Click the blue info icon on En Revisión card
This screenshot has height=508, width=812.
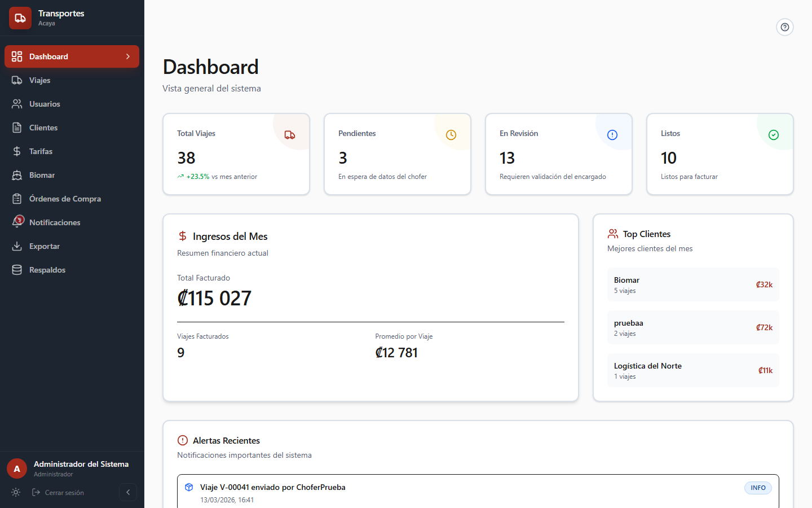612,135
